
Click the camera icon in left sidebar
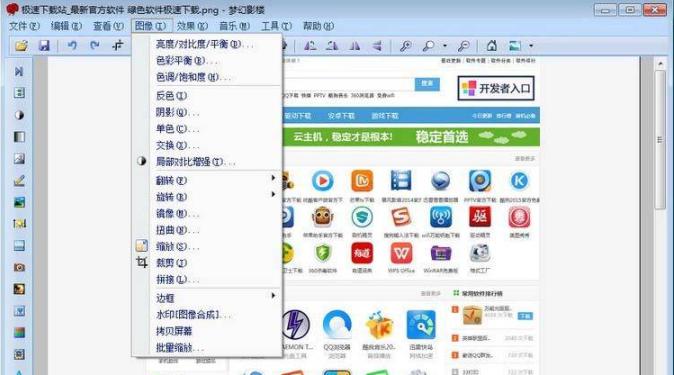[x=19, y=267]
